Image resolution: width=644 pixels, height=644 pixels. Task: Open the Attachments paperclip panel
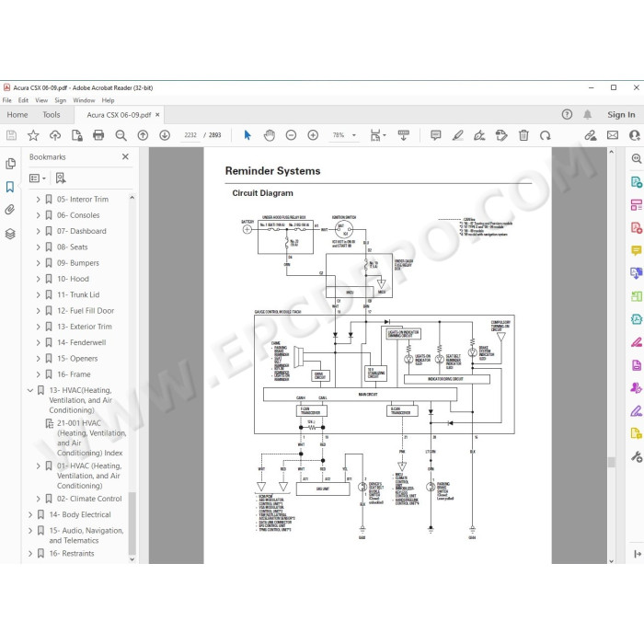tap(10, 210)
